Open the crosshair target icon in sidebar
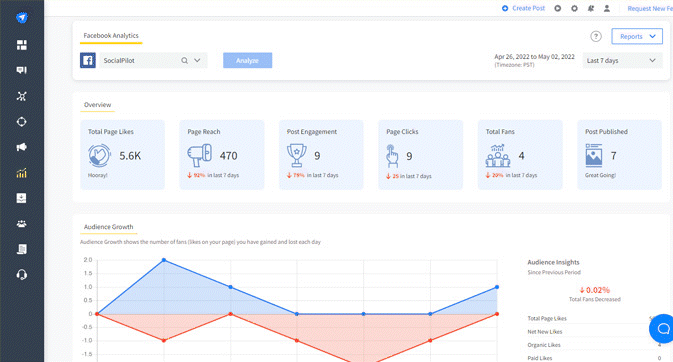673x362 pixels. click(x=21, y=122)
